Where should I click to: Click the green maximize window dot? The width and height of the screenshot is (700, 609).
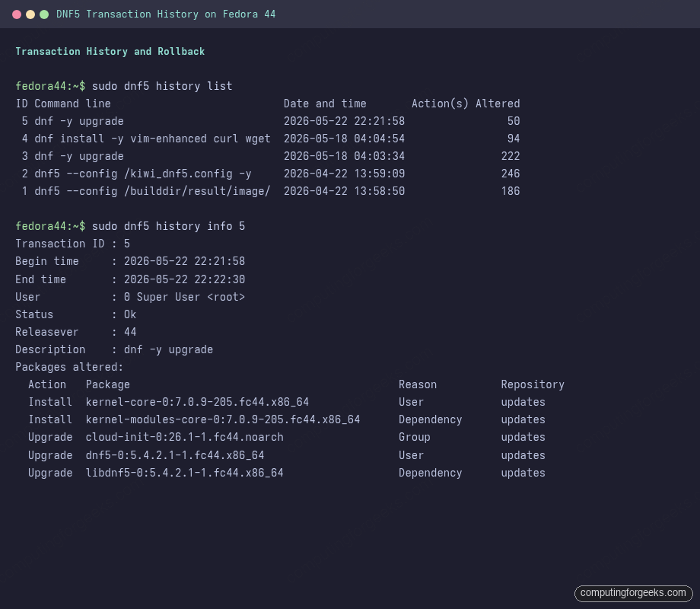(x=44, y=14)
